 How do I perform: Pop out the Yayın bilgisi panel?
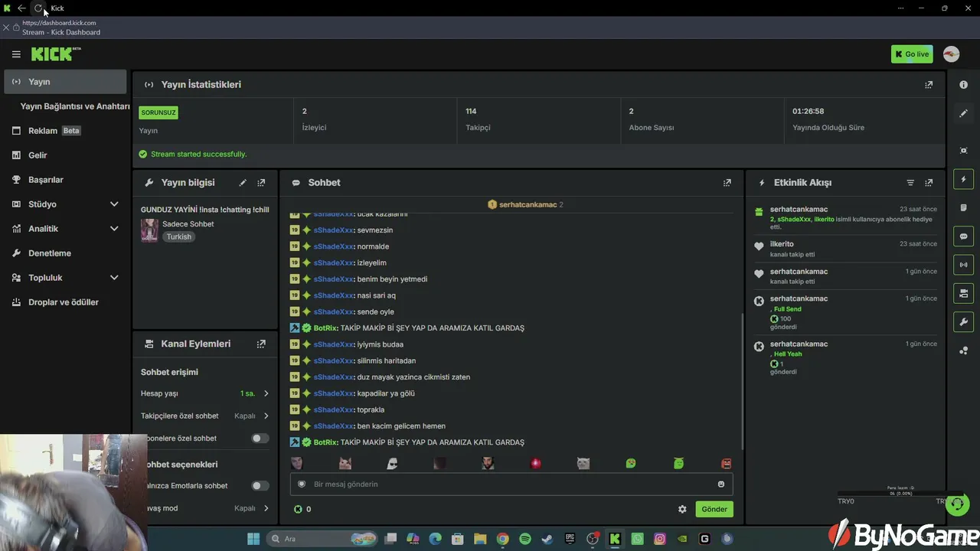[261, 183]
